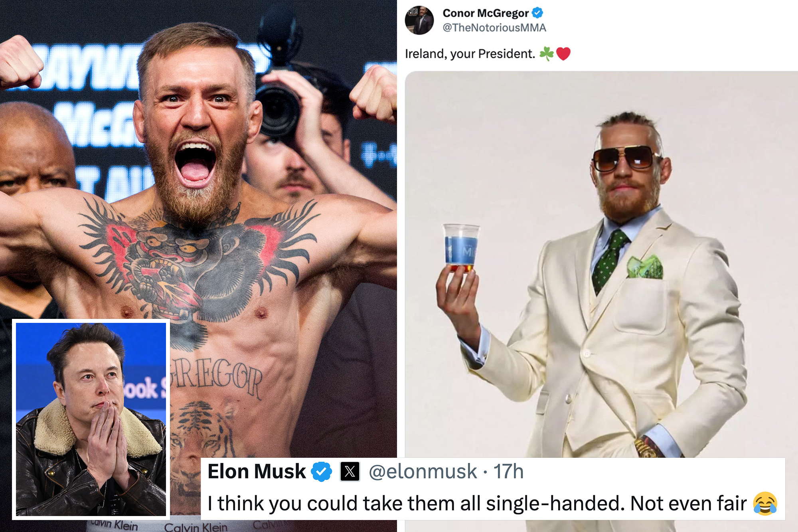The width and height of the screenshot is (798, 532).
Task: Click the profile avatar beside @TheNotoriousMMA
Action: coord(419,20)
